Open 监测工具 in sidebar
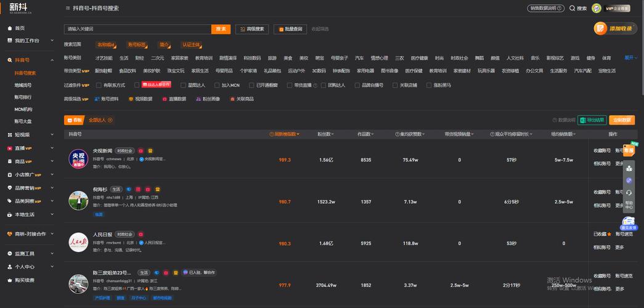Image resolution: width=644 pixels, height=308 pixels. [x=25, y=254]
